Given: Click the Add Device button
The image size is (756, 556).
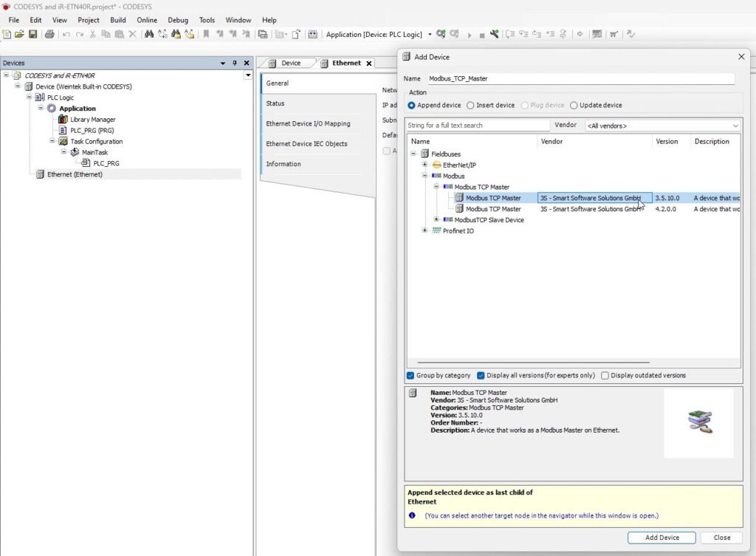Looking at the screenshot, I should (661, 538).
